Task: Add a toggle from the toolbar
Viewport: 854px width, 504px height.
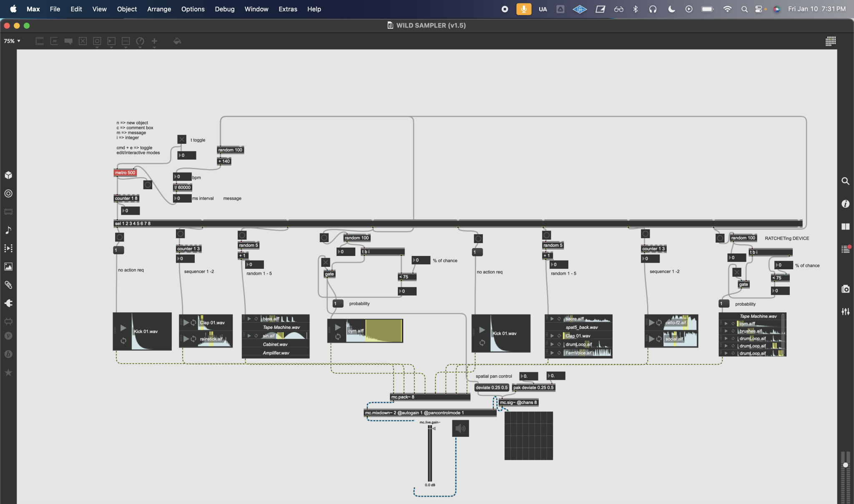Action: click(83, 41)
